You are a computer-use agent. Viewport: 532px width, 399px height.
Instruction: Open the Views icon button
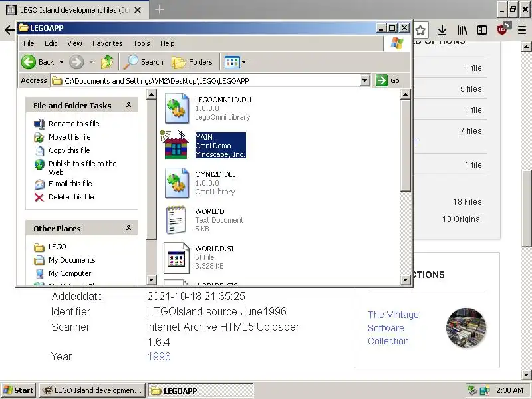click(232, 62)
